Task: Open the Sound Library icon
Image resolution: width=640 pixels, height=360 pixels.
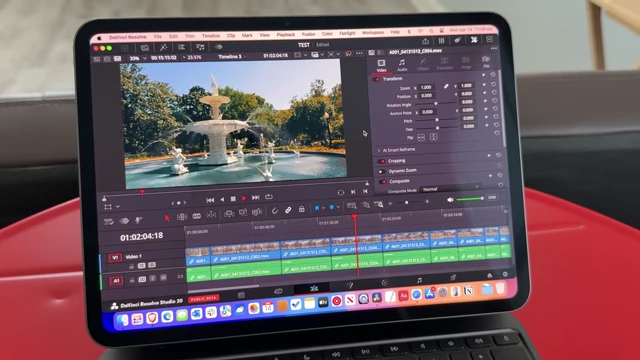Action: point(200,47)
